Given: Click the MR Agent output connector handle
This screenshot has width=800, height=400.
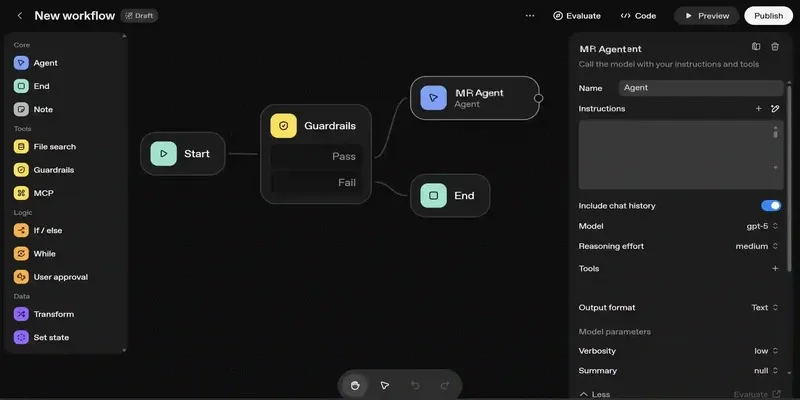Looking at the screenshot, I should point(538,98).
